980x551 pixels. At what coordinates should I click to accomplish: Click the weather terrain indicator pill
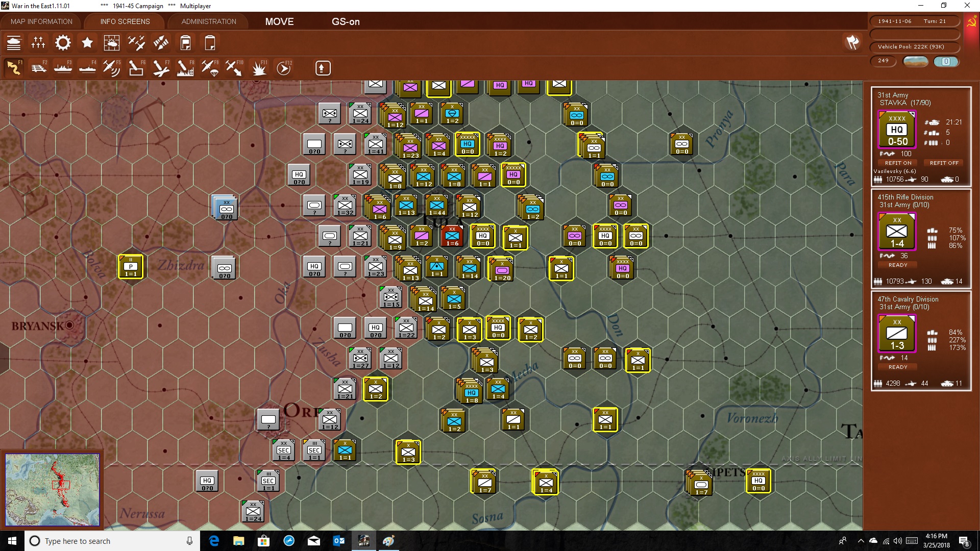coord(916,61)
